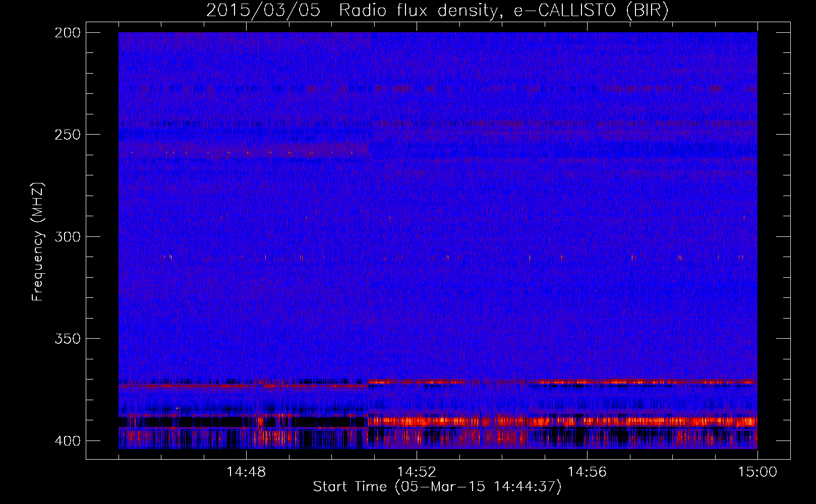The width and height of the screenshot is (816, 504).
Task: Click the plot title 'Radio flux density, e-CALLISTO (BIR)'
Action: click(x=504, y=11)
